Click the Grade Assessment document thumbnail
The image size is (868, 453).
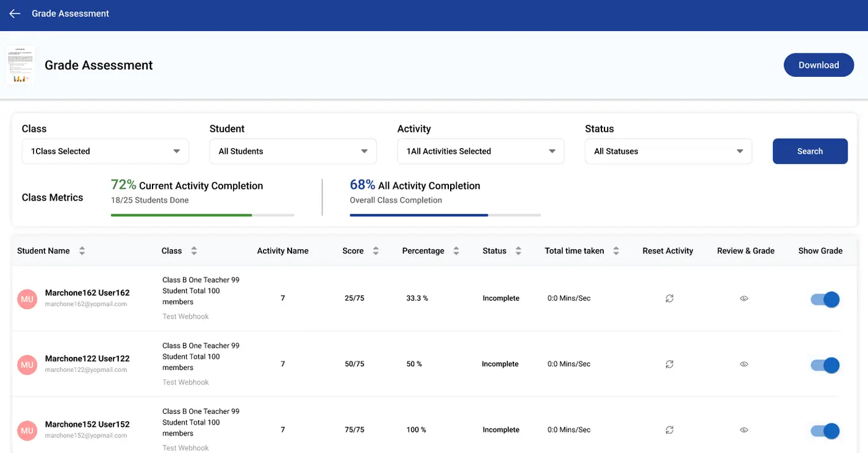20,65
